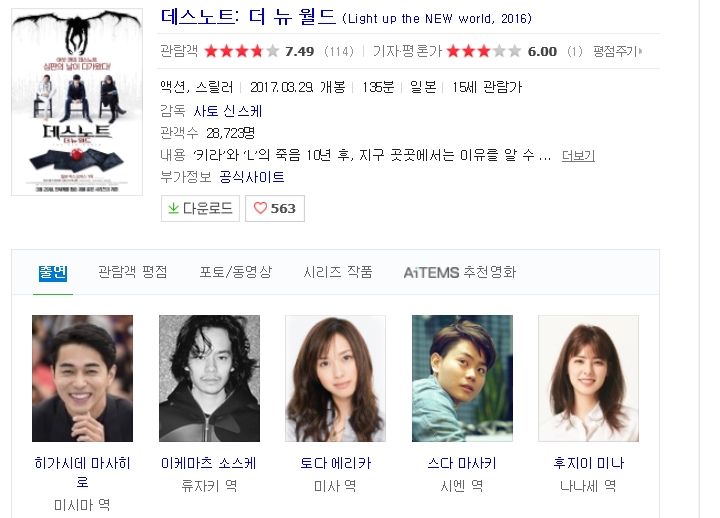Viewport: 720px width, 518px height.
Task: Click 히가시데 마사히로 actor photo
Action: click(82, 378)
